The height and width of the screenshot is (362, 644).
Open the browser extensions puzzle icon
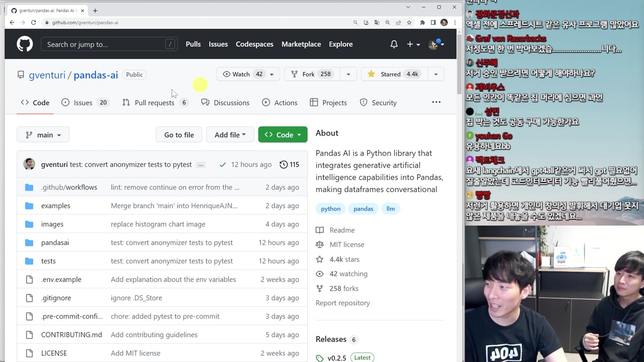[422, 23]
